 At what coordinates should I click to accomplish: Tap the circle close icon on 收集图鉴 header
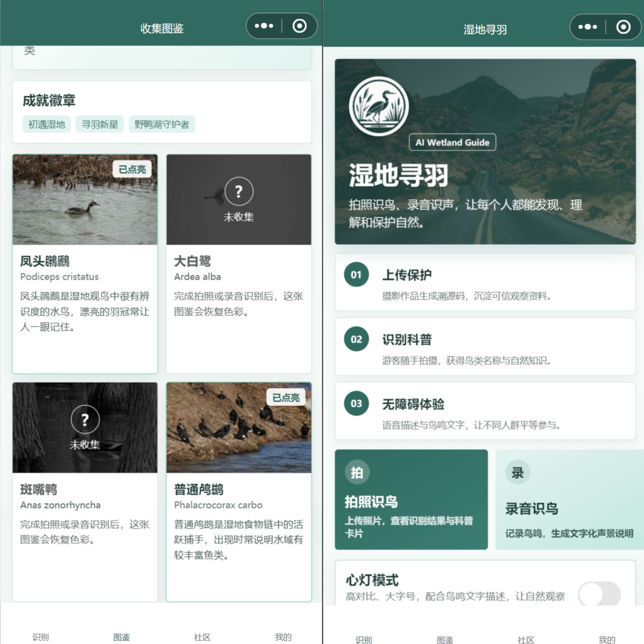pos(299,26)
